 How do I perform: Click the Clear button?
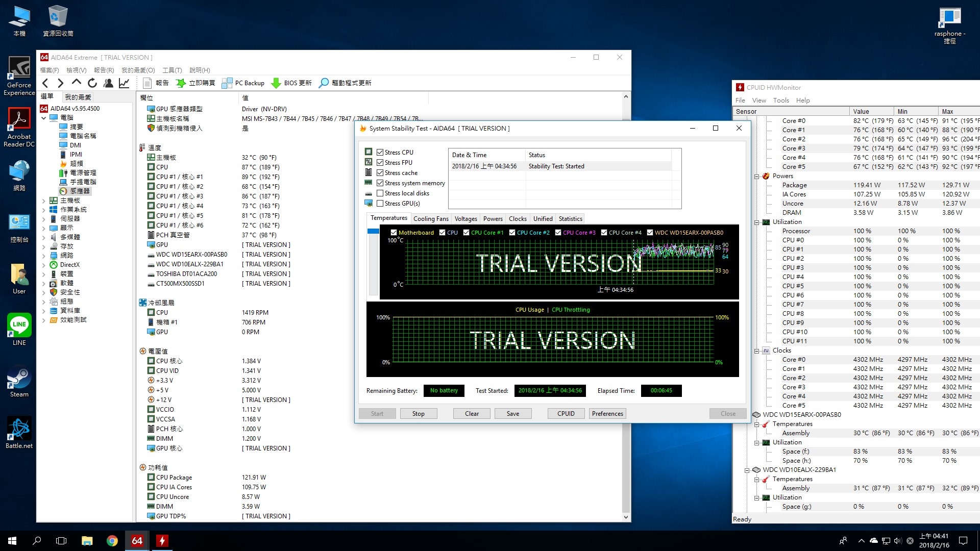(472, 413)
